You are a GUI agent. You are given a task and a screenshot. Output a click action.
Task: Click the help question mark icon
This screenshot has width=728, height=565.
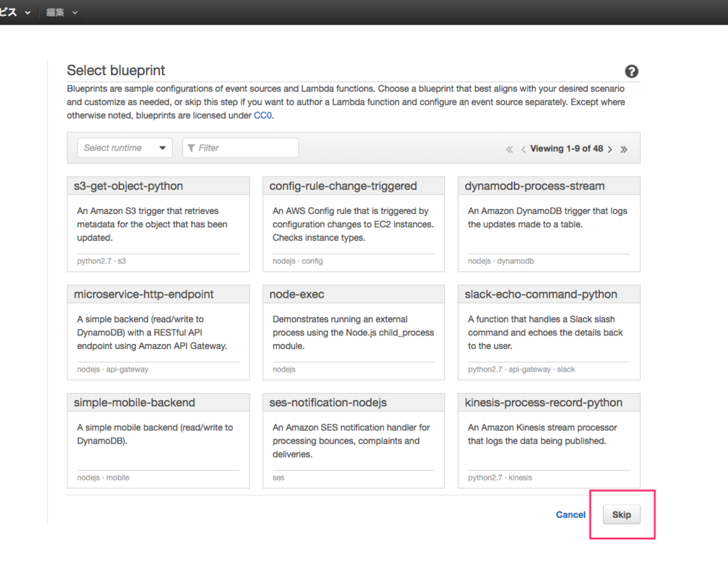[x=631, y=71]
